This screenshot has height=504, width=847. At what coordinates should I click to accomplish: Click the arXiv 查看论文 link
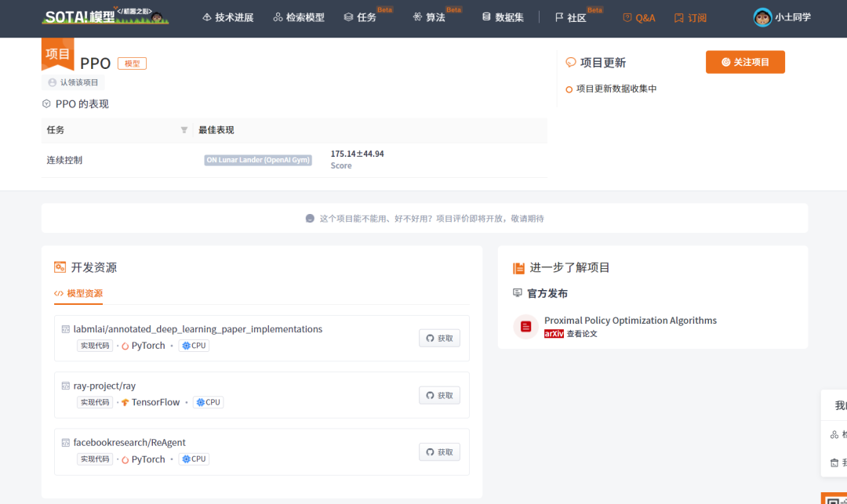570,334
